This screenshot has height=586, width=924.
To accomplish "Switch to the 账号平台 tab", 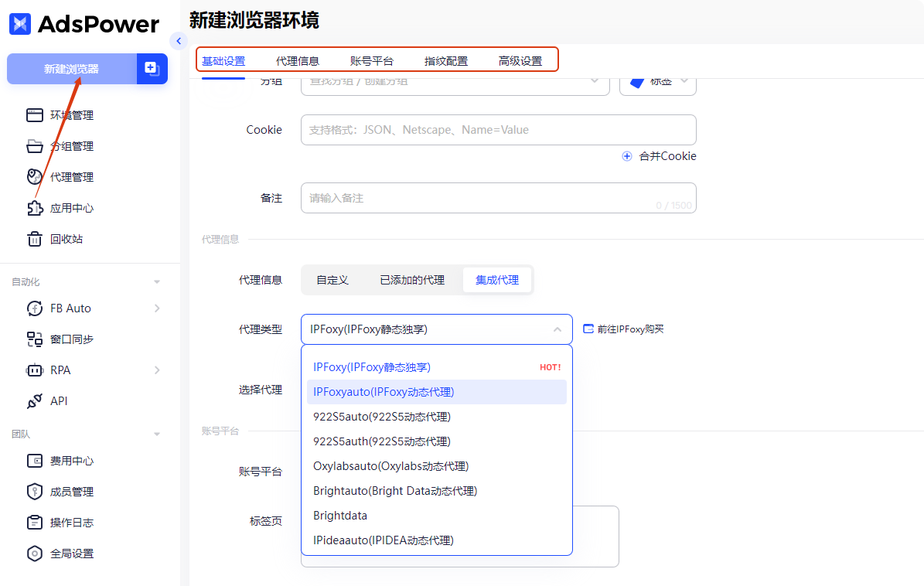I will pos(372,61).
